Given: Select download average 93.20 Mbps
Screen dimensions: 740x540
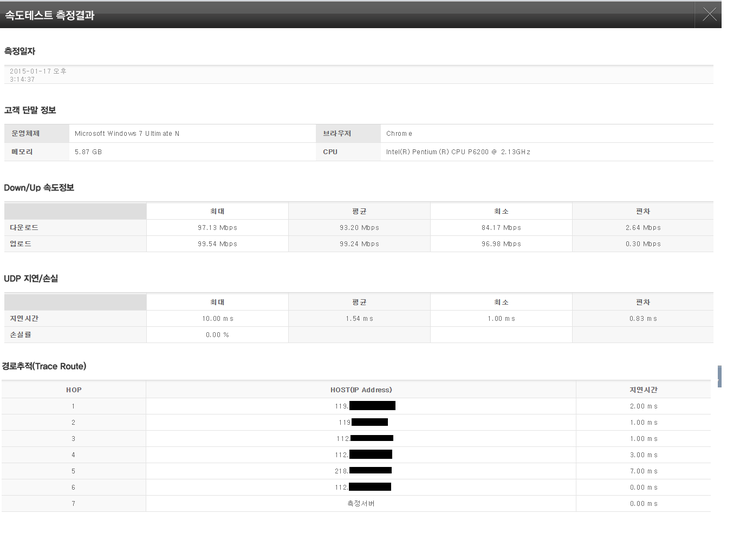Looking at the screenshot, I should pyautogui.click(x=359, y=228).
